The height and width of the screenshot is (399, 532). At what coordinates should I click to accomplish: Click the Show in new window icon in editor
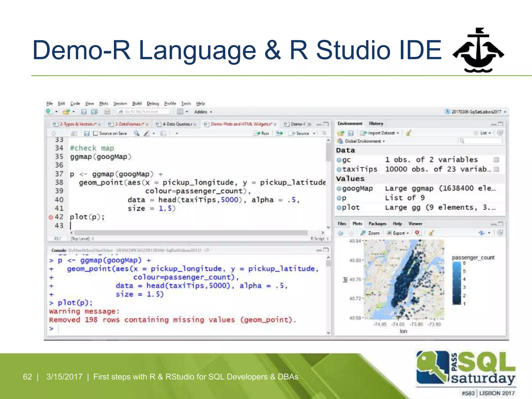pyautogui.click(x=74, y=133)
